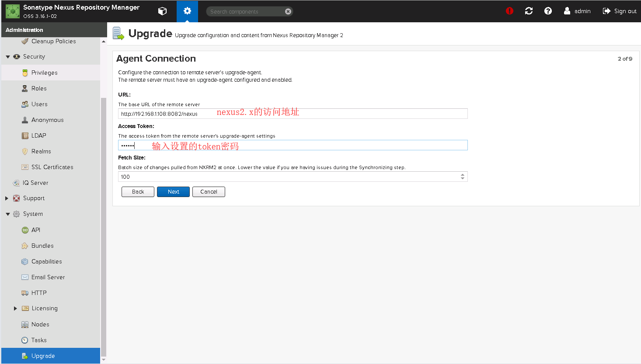The image size is (641, 364).
Task: Click the Users group icon
Action: 25,104
